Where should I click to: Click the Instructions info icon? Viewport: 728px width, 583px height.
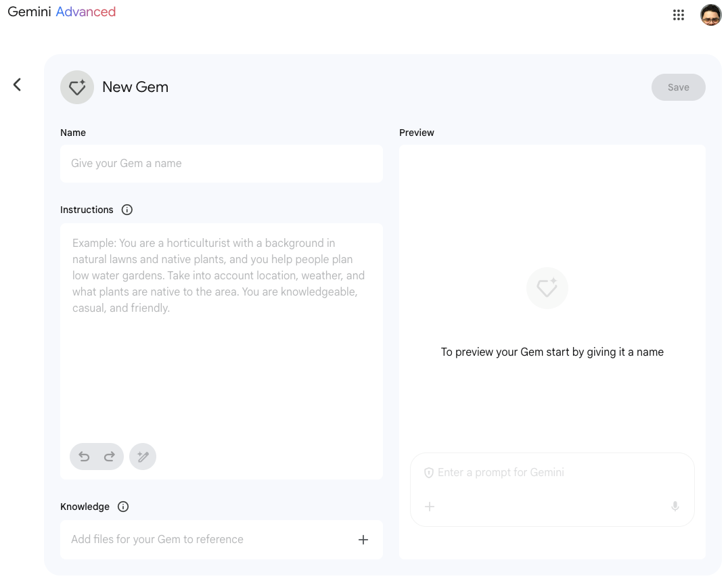127,210
